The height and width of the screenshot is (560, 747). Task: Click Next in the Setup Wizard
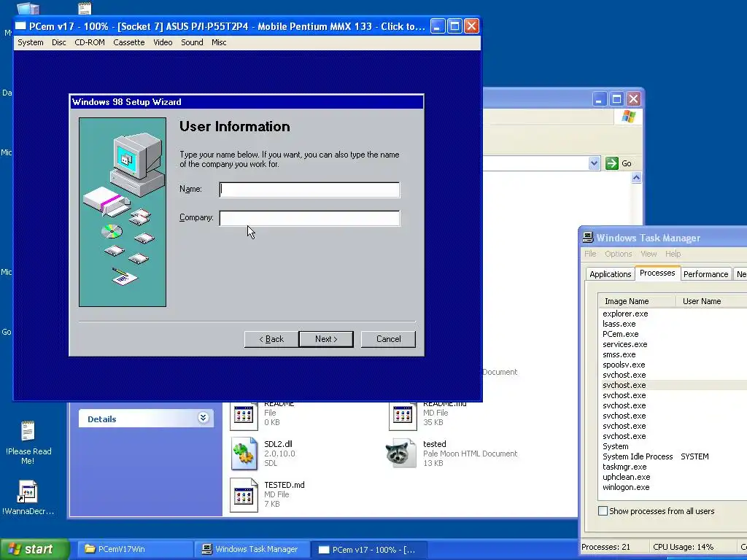[326, 339]
